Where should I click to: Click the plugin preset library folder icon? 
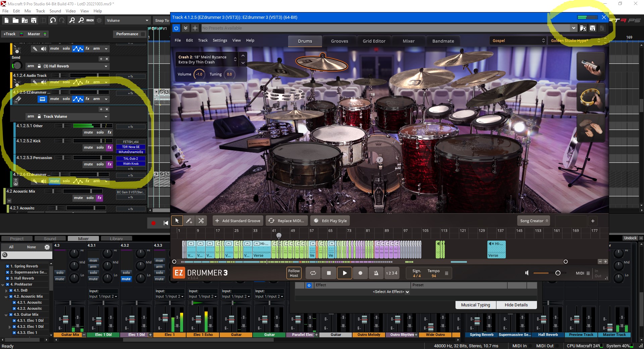[x=583, y=28]
